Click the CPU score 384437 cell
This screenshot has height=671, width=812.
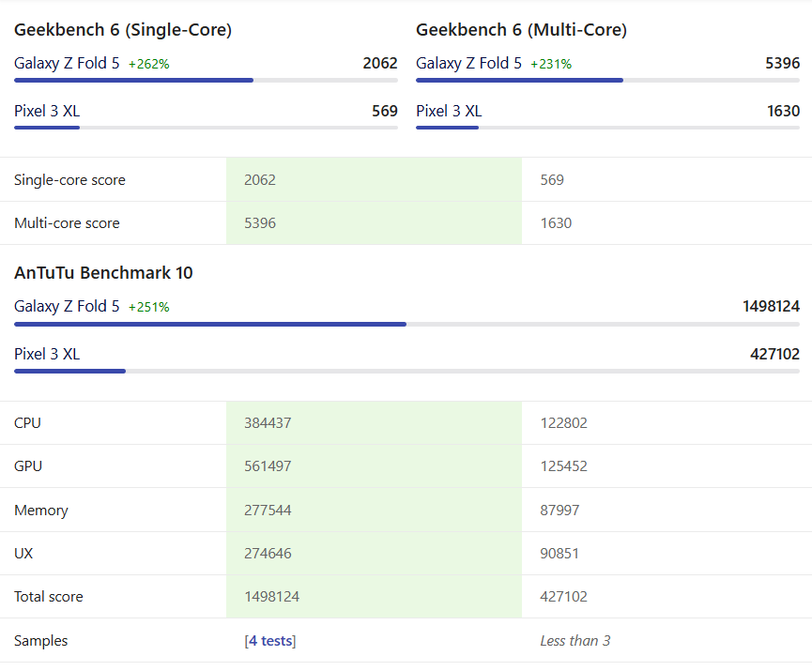click(x=268, y=423)
